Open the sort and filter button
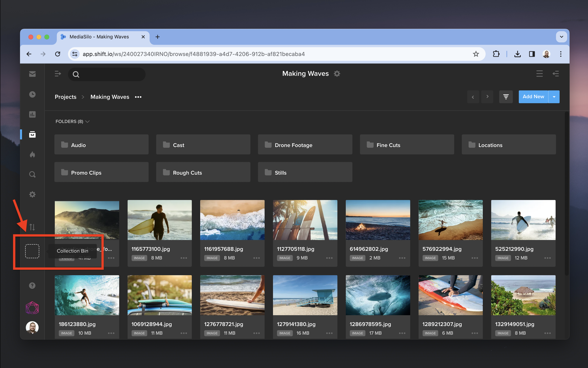Screen dimensions: 588x368 pos(506,97)
